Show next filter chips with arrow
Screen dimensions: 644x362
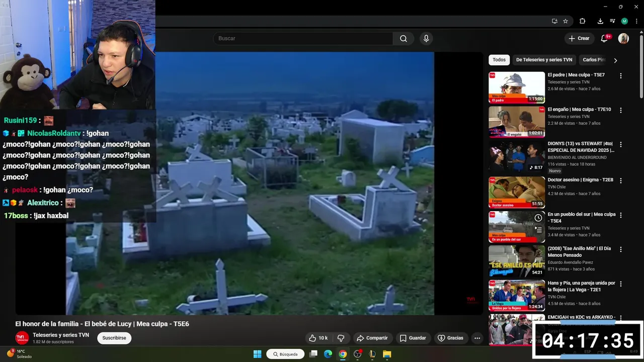[615, 60]
